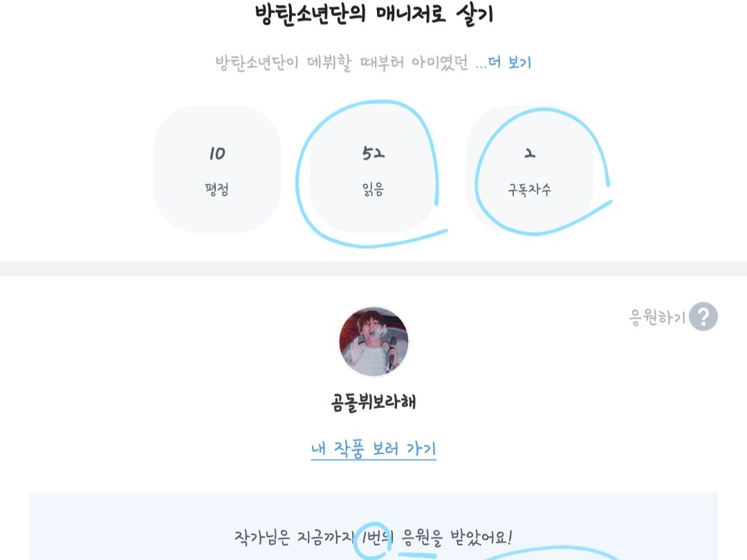The image size is (747, 560).
Task: Click the circled 1번 cheer count
Action: pyautogui.click(x=373, y=537)
